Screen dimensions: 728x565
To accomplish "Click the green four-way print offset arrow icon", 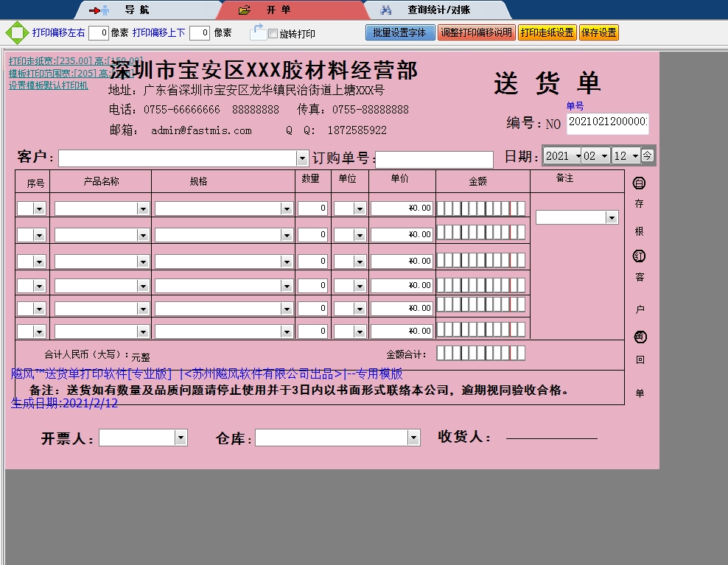I will coord(15,33).
